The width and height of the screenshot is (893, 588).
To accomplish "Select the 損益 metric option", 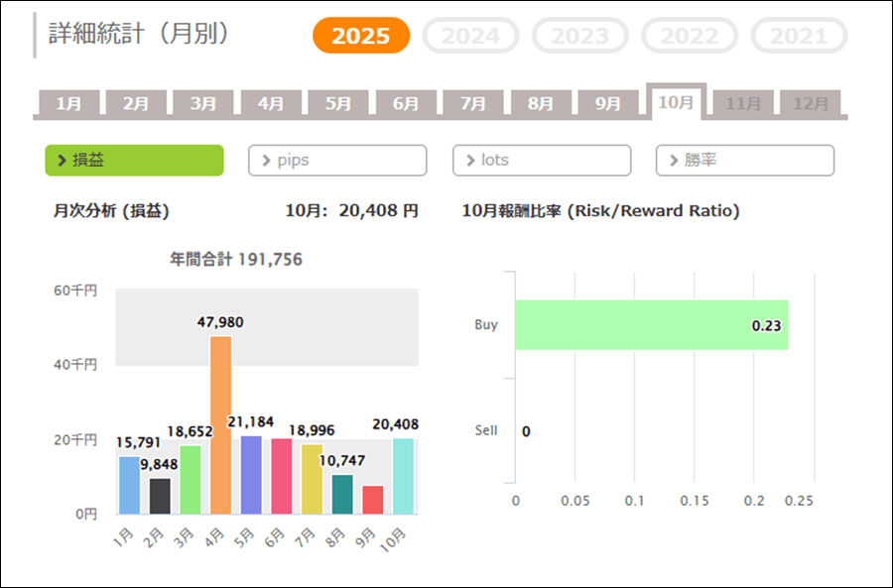I will click(x=134, y=160).
